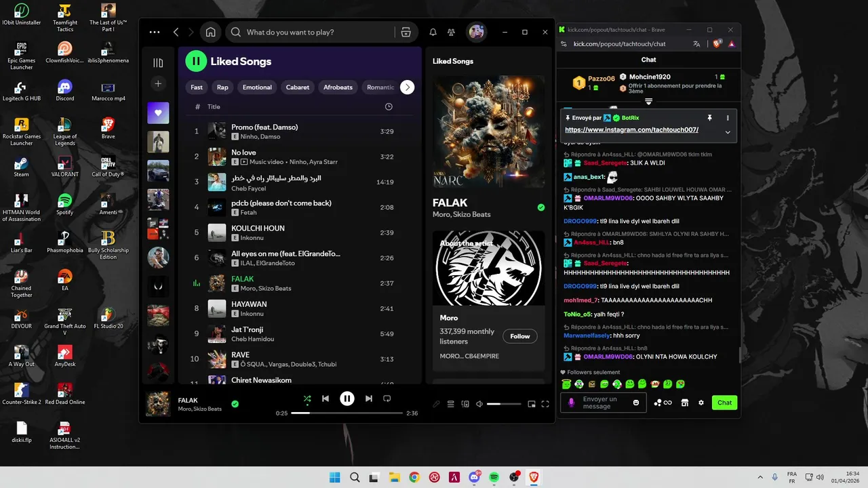Click the FALAK album cover in the right panel
This screenshot has width=868, height=488.
488,131
